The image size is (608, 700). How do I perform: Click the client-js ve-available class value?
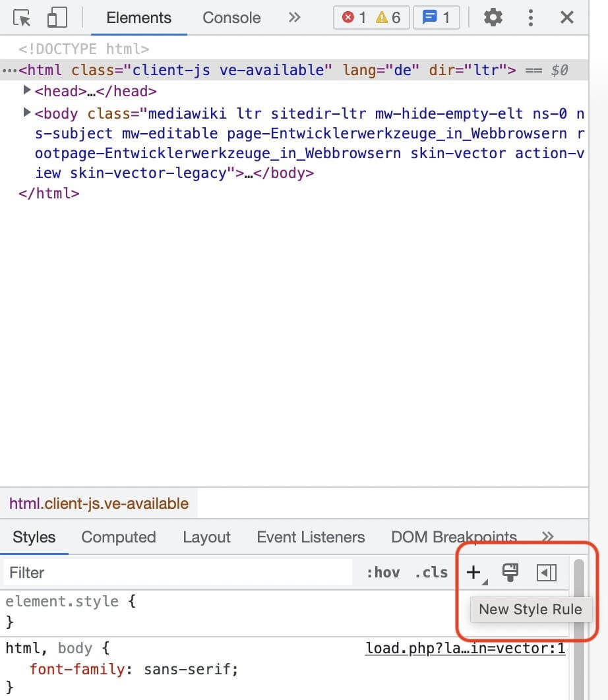pyautogui.click(x=228, y=70)
